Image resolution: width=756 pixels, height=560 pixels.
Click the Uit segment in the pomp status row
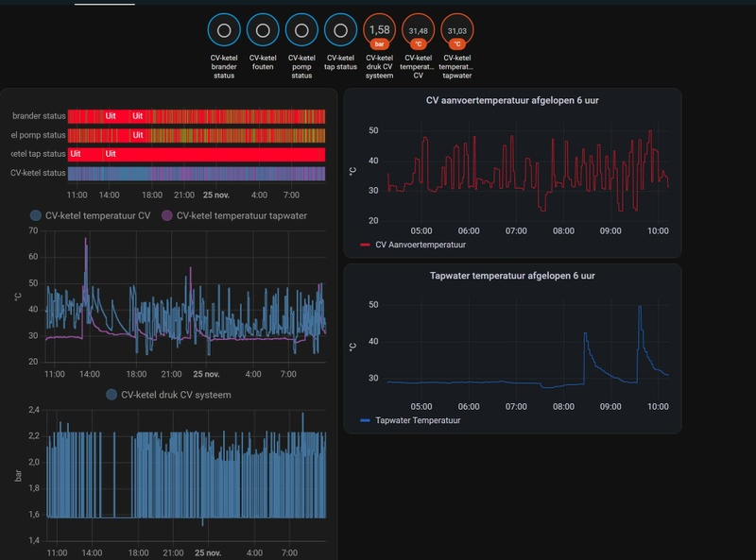click(x=138, y=135)
